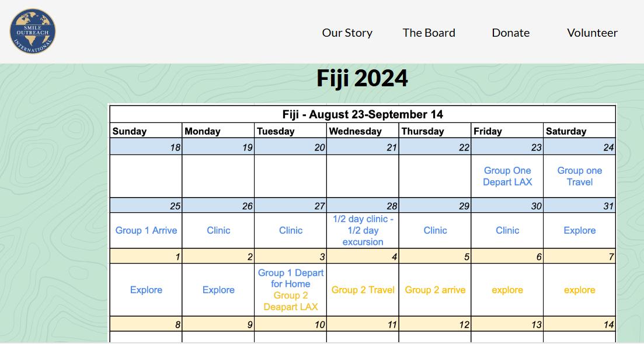The width and height of the screenshot is (644, 344).
Task: Select Monday Clinic entry on the 26th
Action: click(x=218, y=230)
